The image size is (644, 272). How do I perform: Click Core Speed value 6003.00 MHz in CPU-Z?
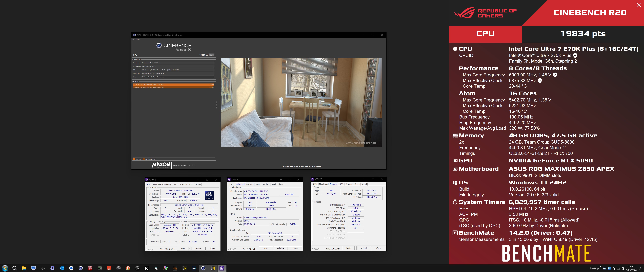[170, 225]
